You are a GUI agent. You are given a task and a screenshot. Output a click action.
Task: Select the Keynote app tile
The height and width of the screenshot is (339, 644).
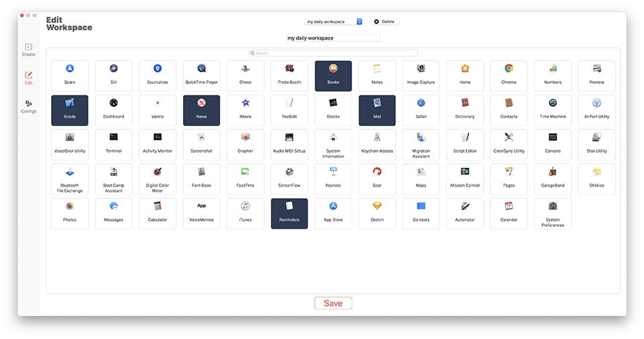pos(333,179)
